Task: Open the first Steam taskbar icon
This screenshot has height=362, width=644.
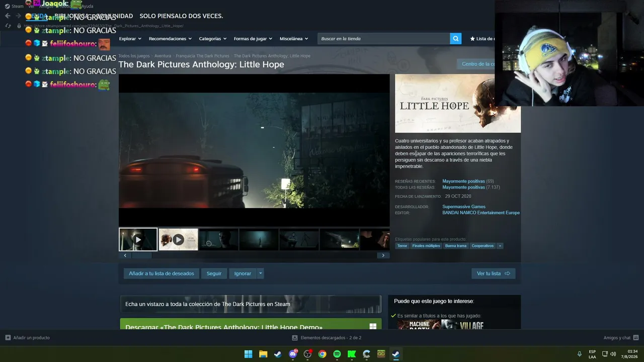Action: 278,354
